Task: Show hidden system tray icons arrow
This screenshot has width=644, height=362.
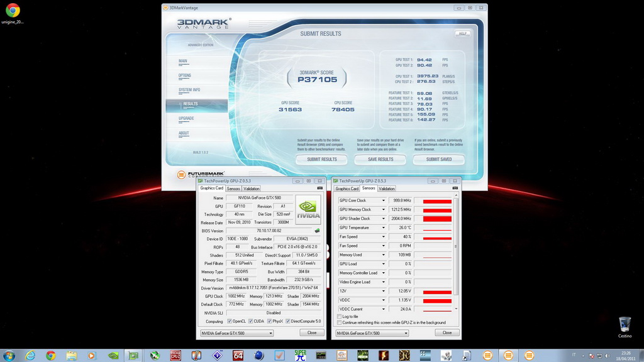Action: 583,356
